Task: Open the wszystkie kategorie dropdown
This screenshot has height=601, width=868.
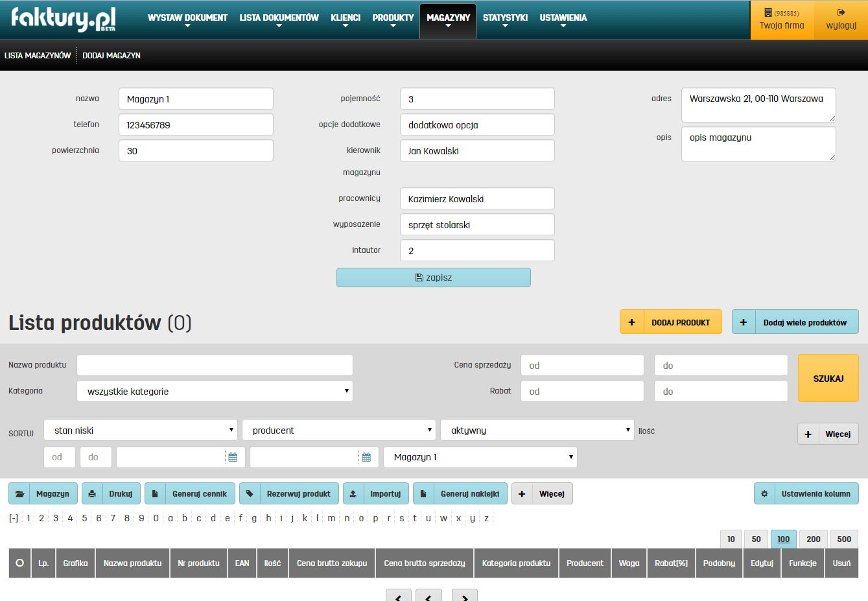Action: [214, 391]
